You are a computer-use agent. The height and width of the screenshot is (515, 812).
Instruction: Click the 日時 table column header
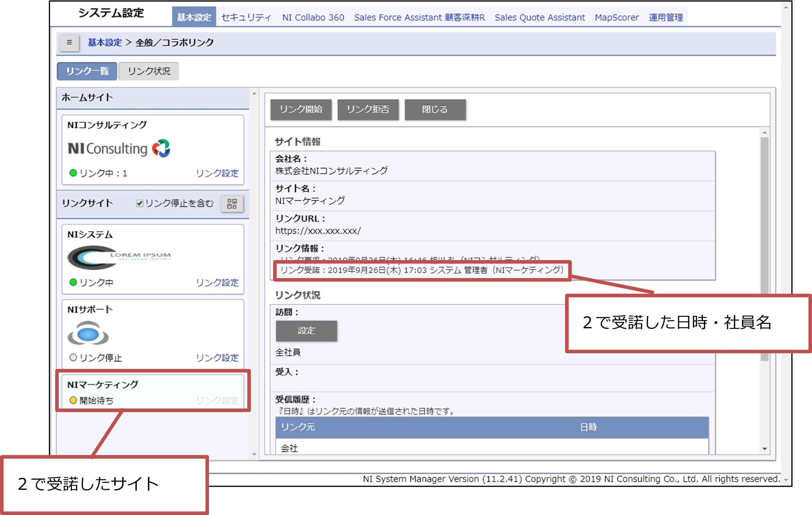click(589, 427)
